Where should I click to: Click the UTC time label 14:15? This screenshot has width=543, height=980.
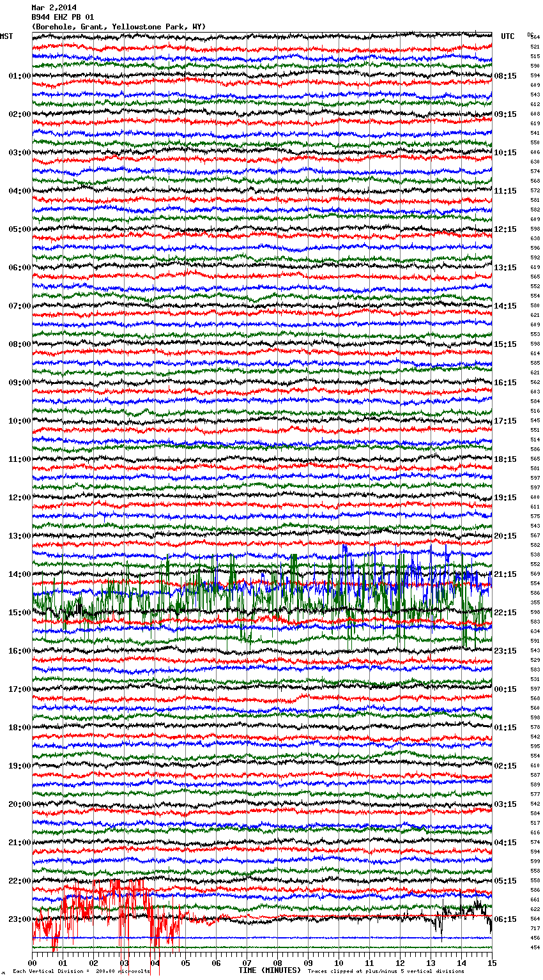click(x=505, y=306)
